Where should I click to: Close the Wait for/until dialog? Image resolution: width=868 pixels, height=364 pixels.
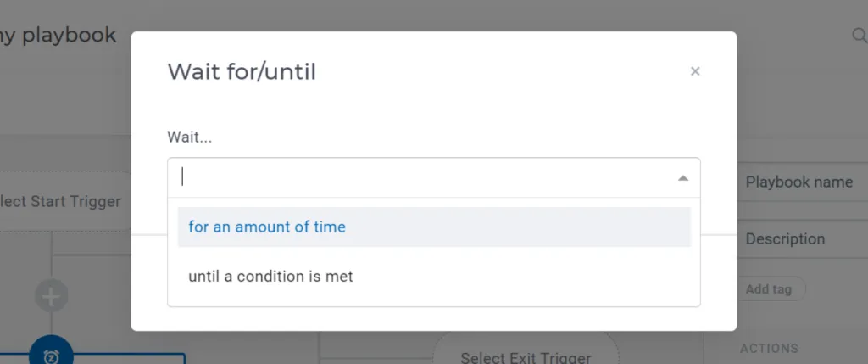(695, 71)
